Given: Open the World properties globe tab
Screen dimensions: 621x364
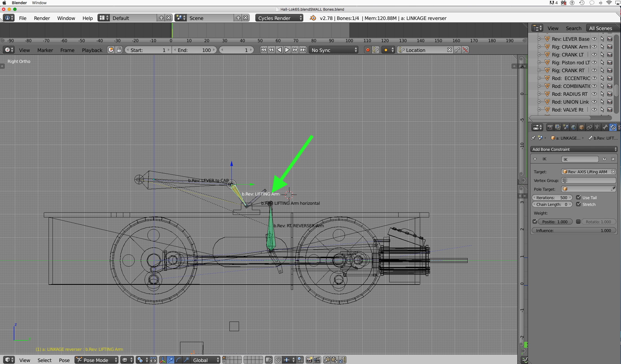Looking at the screenshot, I should coord(574,128).
